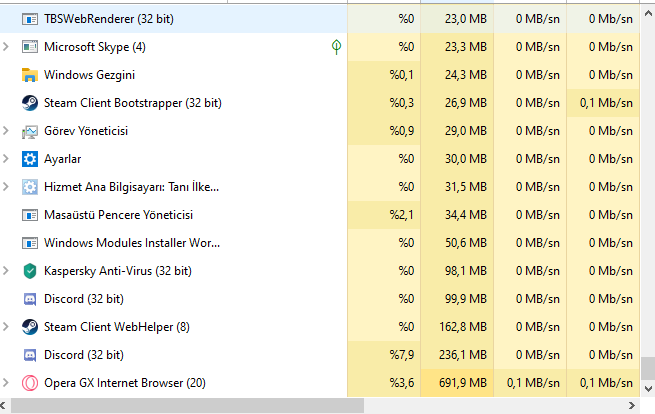This screenshot has height=414, width=655.
Task: Click the Discord icon using 236,1 MB
Action: 30,355
